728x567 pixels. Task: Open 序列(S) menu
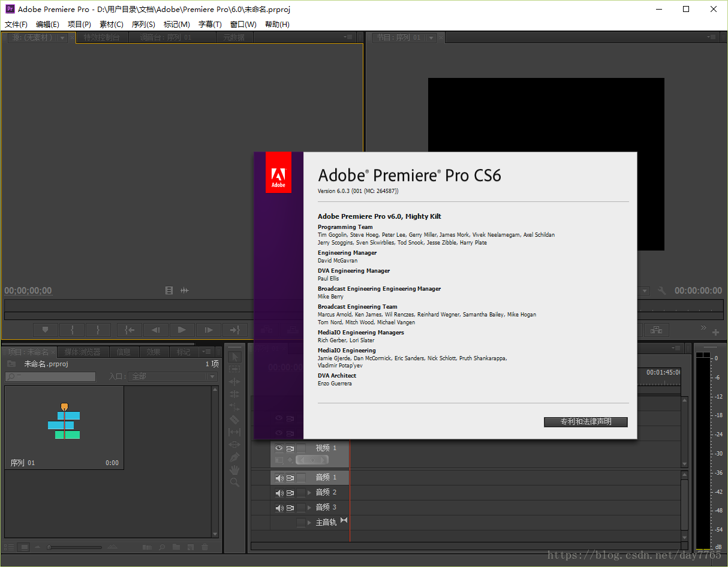click(143, 25)
